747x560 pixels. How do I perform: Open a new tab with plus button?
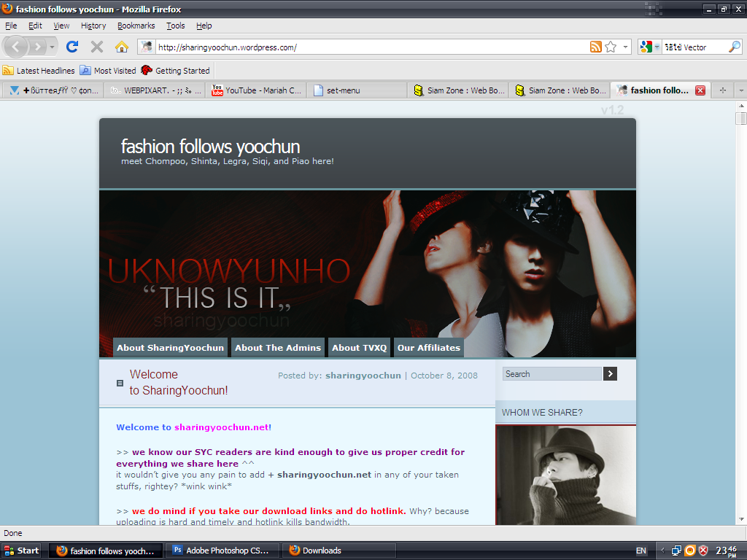tap(723, 90)
